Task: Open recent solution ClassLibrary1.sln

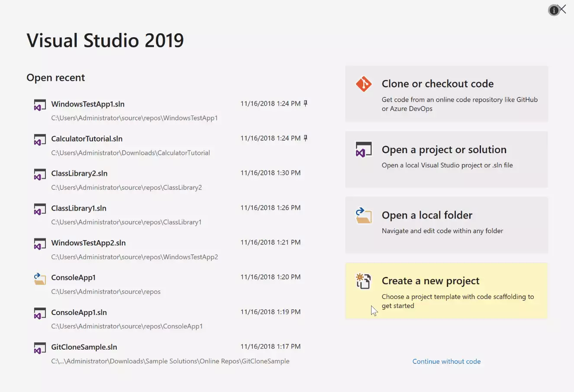Action: (79, 208)
